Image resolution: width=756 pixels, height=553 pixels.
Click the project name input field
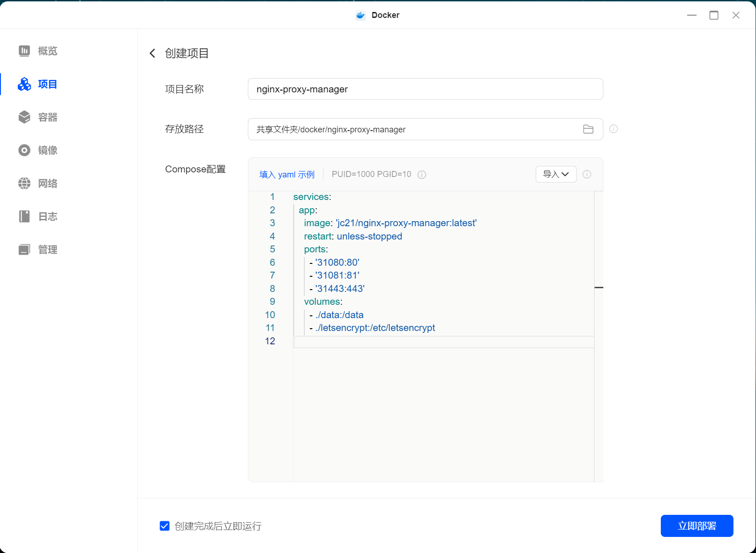click(425, 89)
